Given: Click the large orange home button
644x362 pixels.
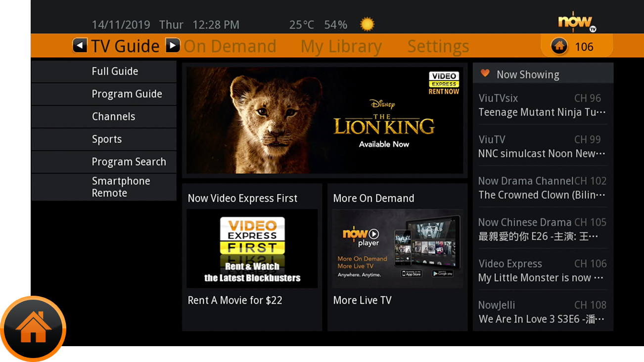Looking at the screenshot, I should 33,328.
